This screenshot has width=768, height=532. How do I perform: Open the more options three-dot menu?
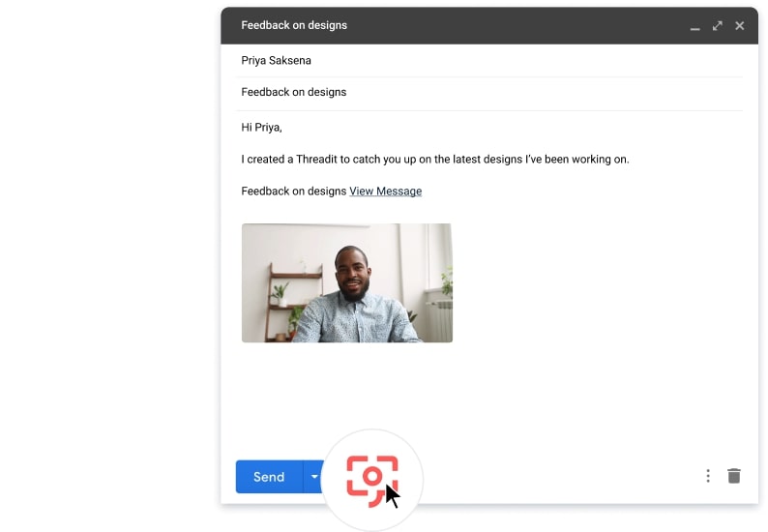(708, 476)
